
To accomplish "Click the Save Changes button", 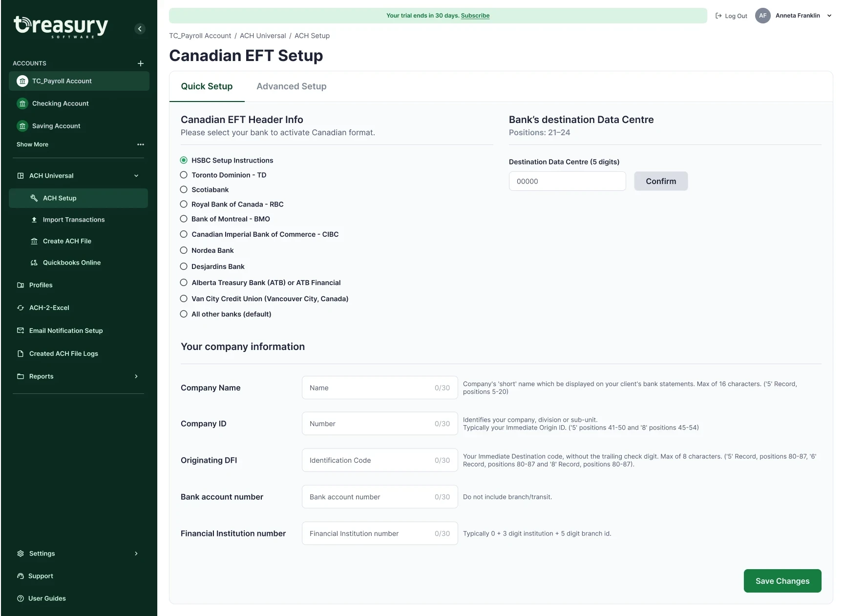I will pos(782,581).
